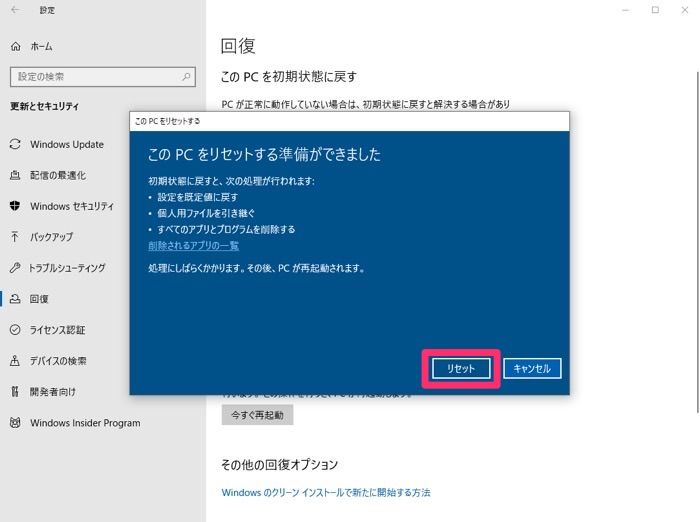Click the 開発者向け tools icon

click(15, 392)
